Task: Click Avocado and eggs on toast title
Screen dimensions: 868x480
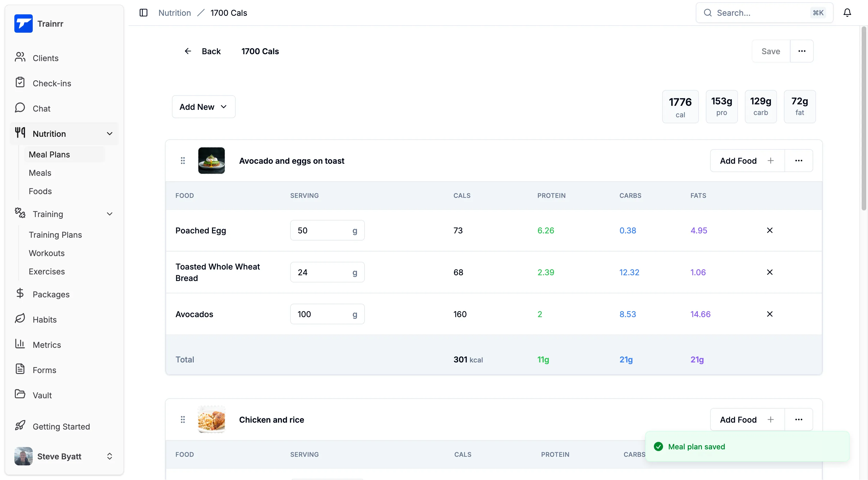Action: pos(291,161)
